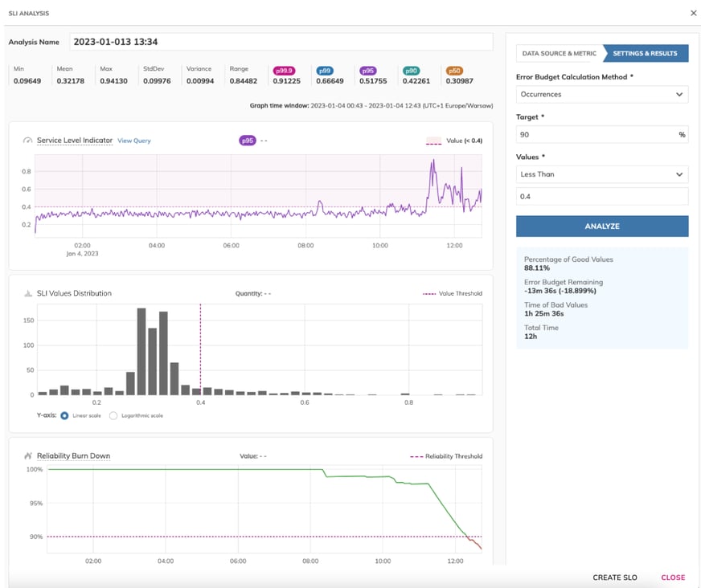
Task: Click the p95 badge above the SLI chart
Action: click(248, 141)
